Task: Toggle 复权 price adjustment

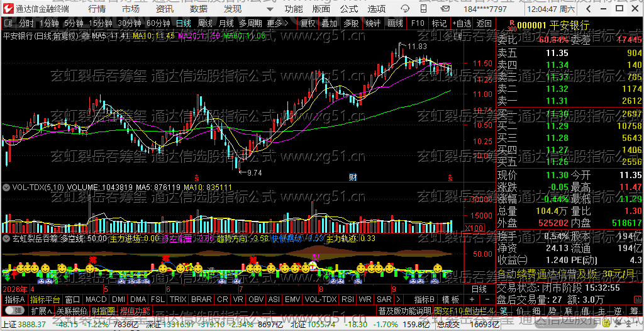Action: 308,23
